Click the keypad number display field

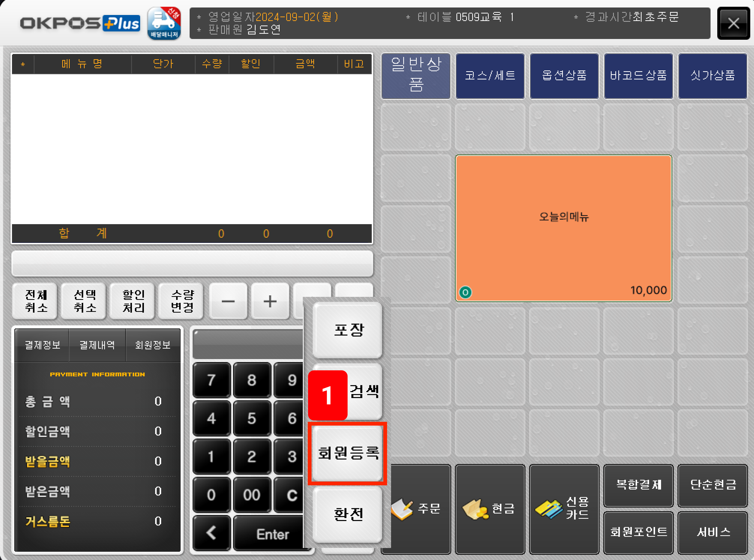[x=248, y=344]
